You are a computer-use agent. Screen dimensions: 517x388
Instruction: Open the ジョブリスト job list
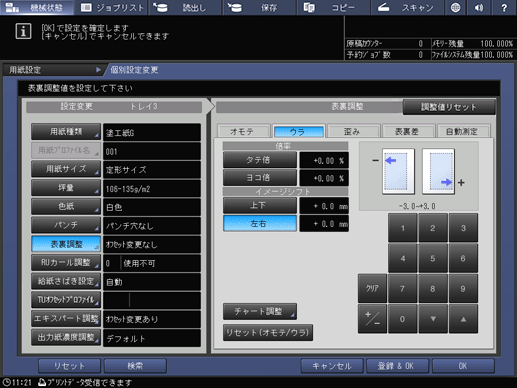pyautogui.click(x=112, y=7)
